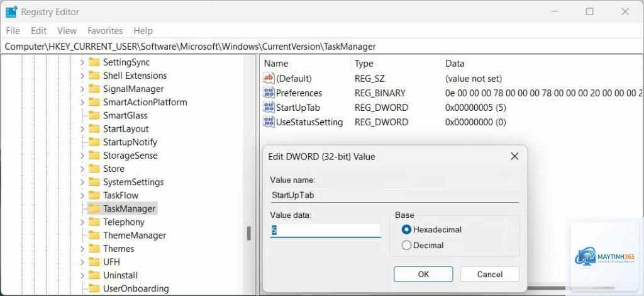Confirm the DWORD edit with OK
This screenshot has width=644, height=296.
click(423, 274)
